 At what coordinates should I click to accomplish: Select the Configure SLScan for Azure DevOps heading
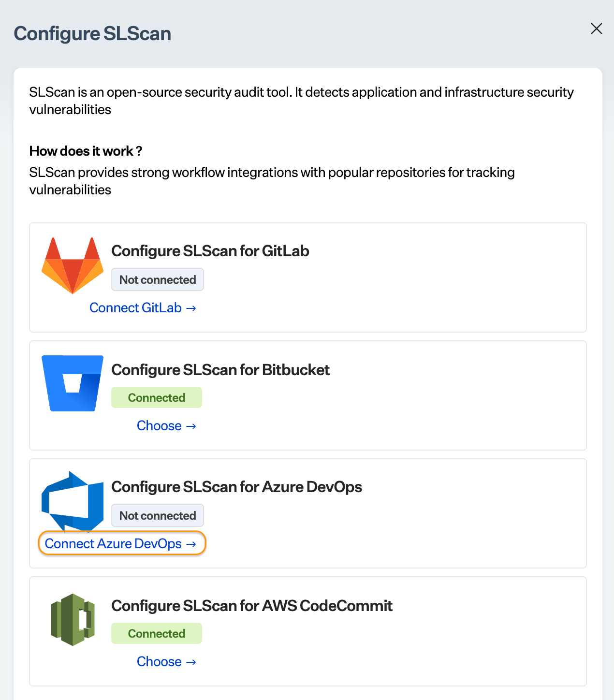[x=237, y=487]
